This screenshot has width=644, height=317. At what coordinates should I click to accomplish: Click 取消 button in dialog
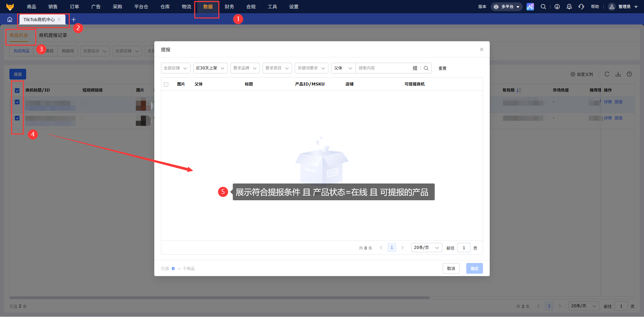click(451, 268)
